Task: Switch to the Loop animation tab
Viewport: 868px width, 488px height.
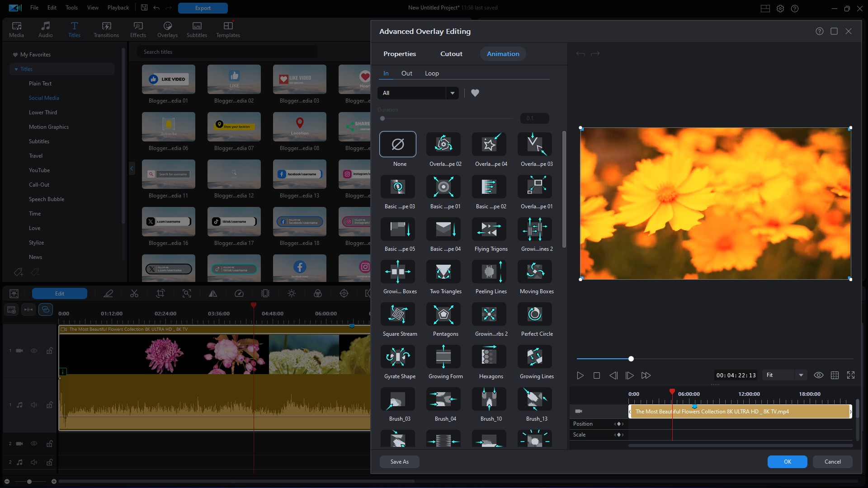Action: 432,73
